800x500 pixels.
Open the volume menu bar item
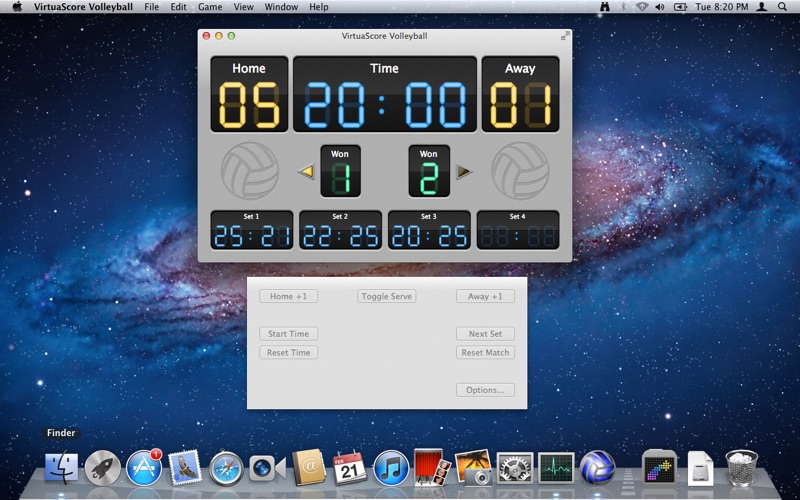click(x=660, y=7)
